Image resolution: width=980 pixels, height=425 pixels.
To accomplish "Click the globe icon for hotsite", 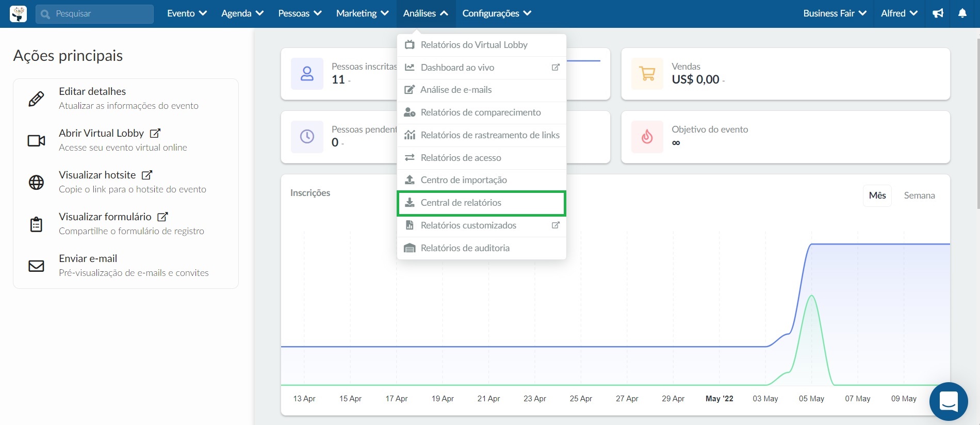I will coord(36,182).
